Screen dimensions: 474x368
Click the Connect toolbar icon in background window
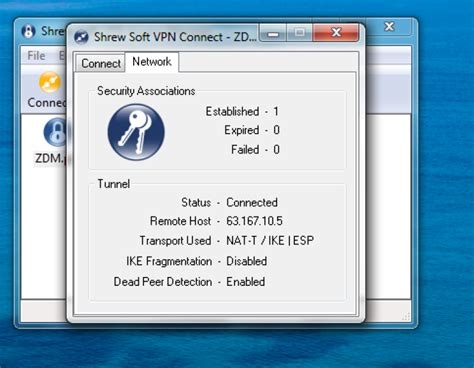tap(50, 82)
